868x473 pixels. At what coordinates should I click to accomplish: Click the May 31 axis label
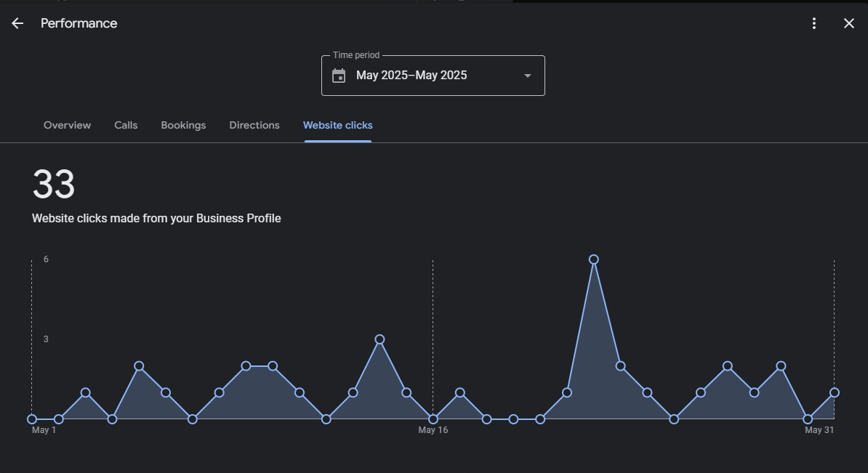point(819,430)
